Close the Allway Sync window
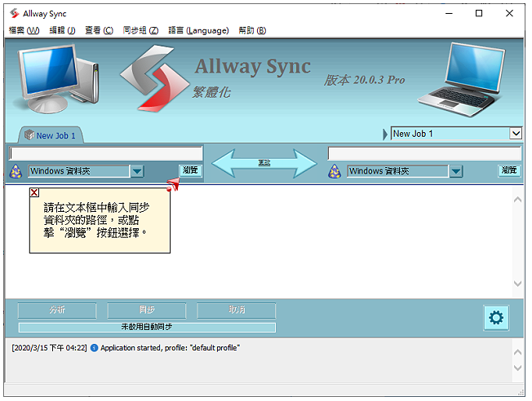The height and width of the screenshot is (401, 532). (x=509, y=14)
